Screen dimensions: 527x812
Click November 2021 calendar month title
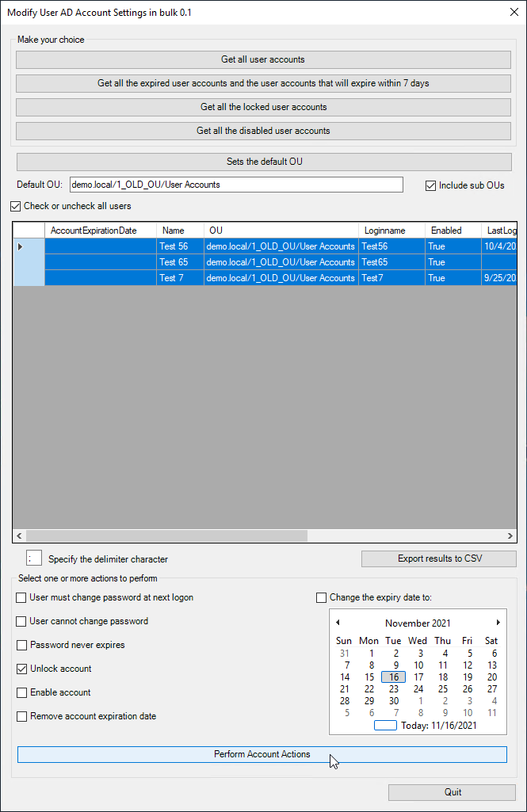(x=418, y=623)
